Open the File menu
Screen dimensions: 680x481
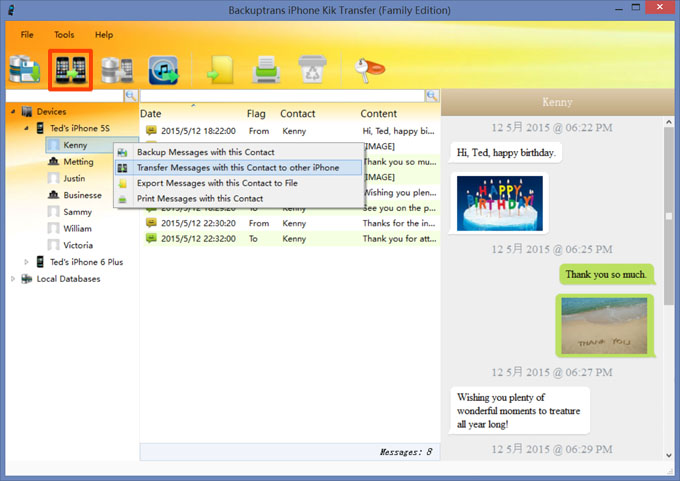point(27,35)
